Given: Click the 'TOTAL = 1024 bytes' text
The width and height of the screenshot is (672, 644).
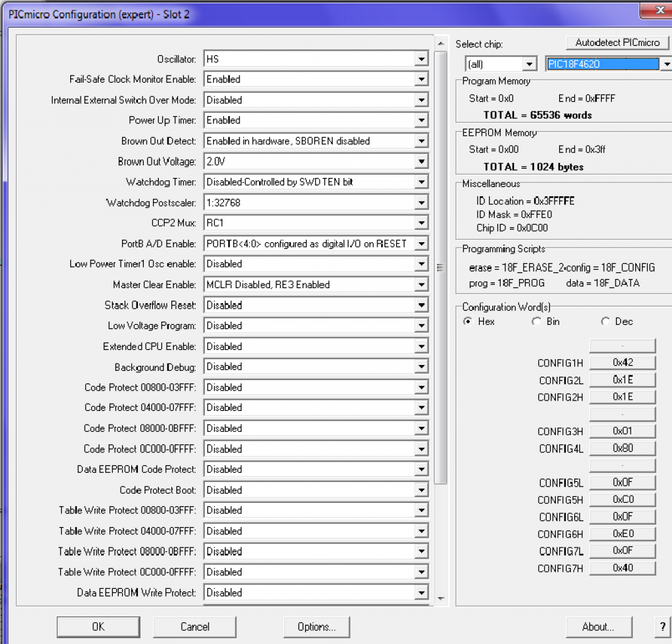Looking at the screenshot, I should (x=534, y=167).
